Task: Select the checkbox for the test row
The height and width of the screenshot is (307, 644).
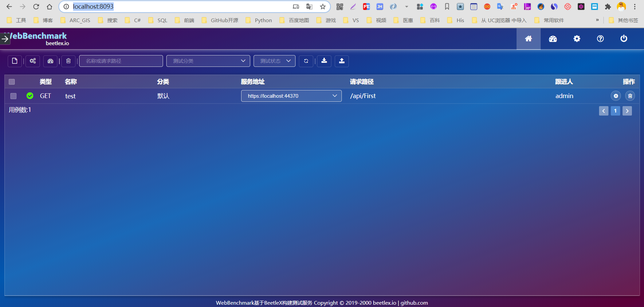Action: [13, 96]
